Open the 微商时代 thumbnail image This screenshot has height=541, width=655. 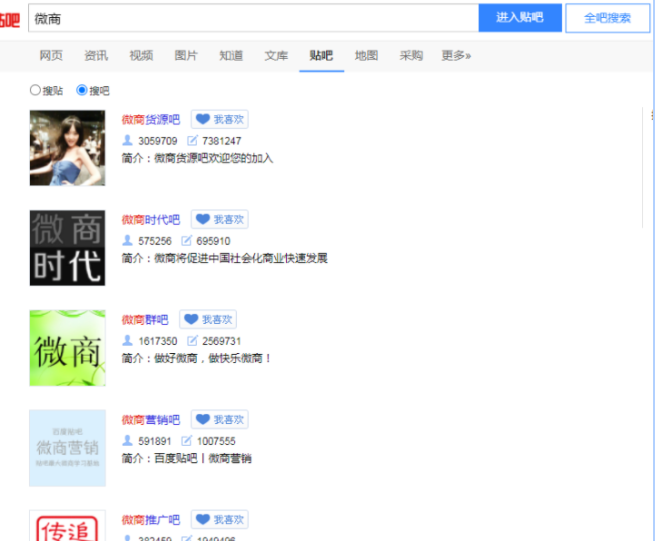67,248
